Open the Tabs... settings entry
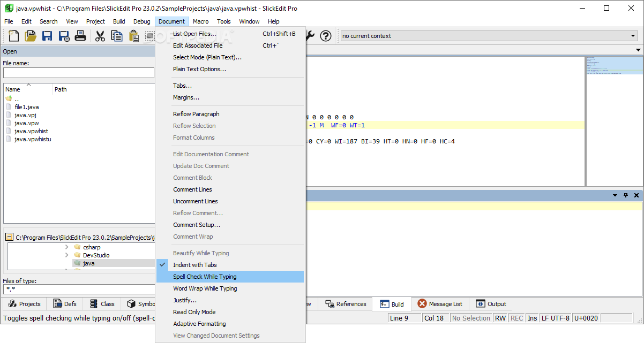Screen dimensions: 644x343 pyautogui.click(x=230, y=86)
